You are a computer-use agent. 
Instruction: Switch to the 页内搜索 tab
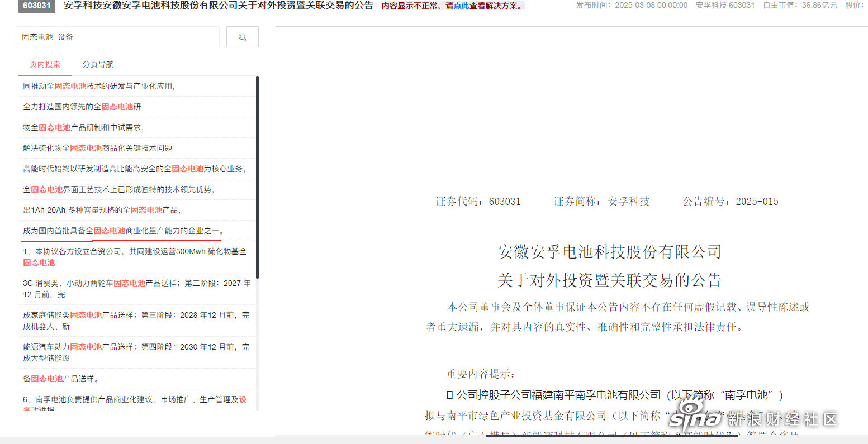point(45,64)
